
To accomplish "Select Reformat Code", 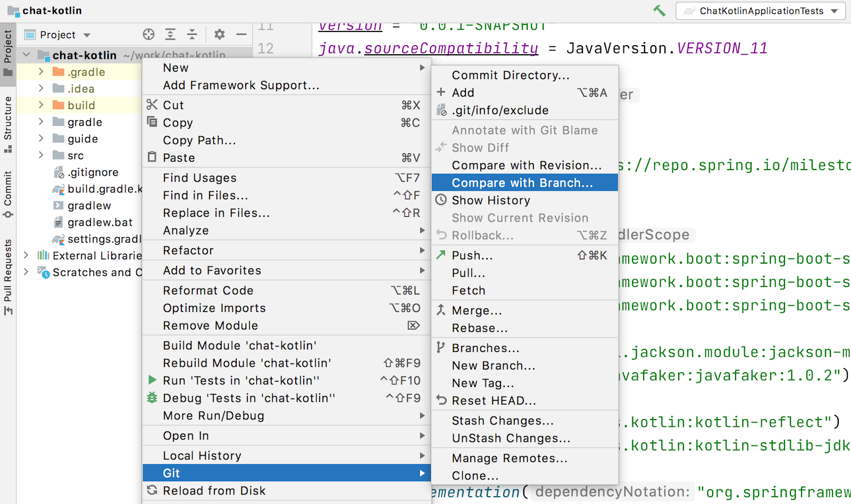I will 286,290.
